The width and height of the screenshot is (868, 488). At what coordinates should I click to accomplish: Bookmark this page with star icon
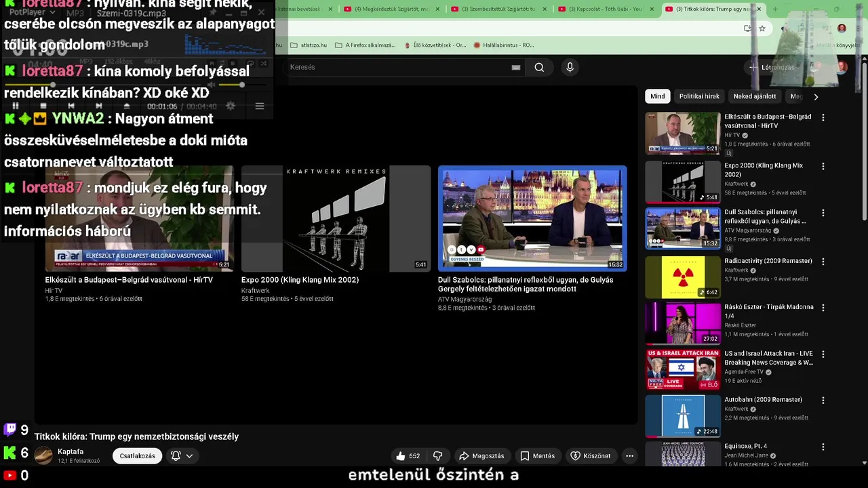pos(762,28)
